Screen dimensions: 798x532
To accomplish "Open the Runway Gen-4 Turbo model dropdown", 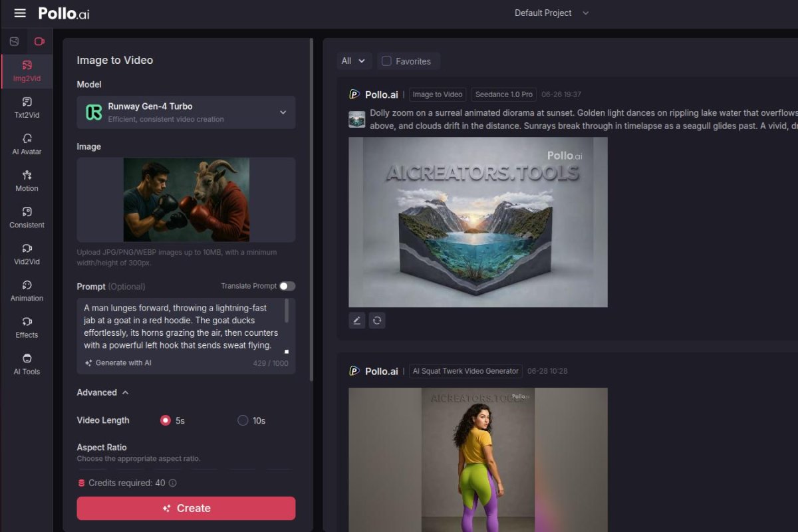I will 186,112.
